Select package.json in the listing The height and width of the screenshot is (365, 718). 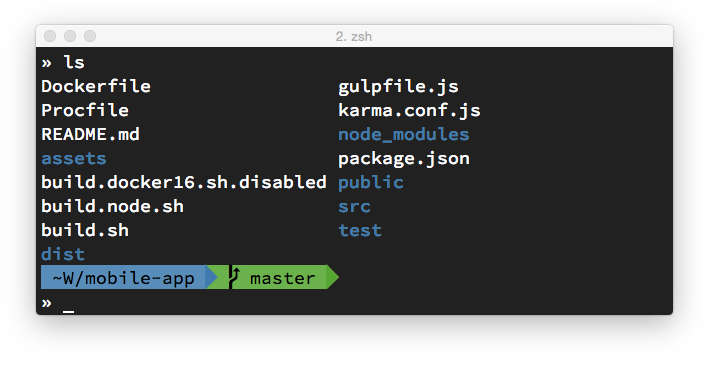click(403, 159)
